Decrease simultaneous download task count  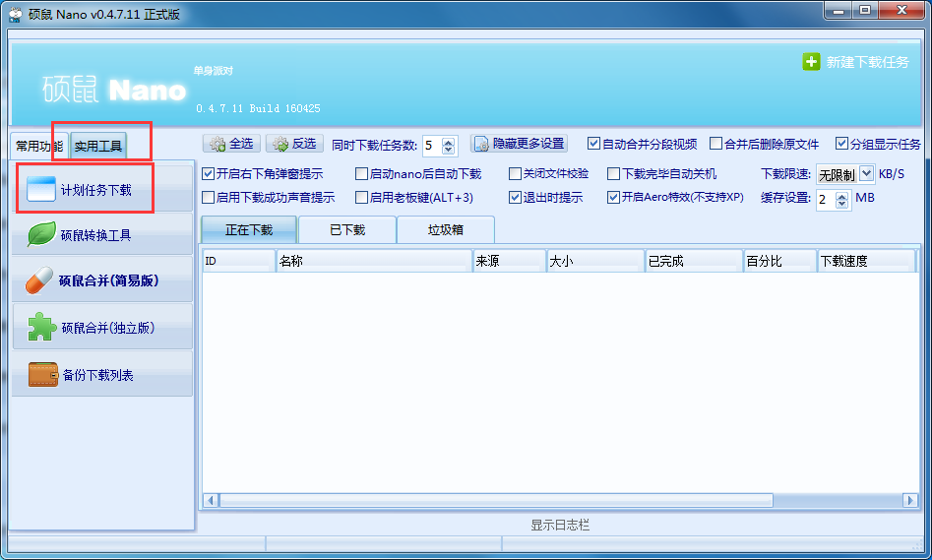449,150
